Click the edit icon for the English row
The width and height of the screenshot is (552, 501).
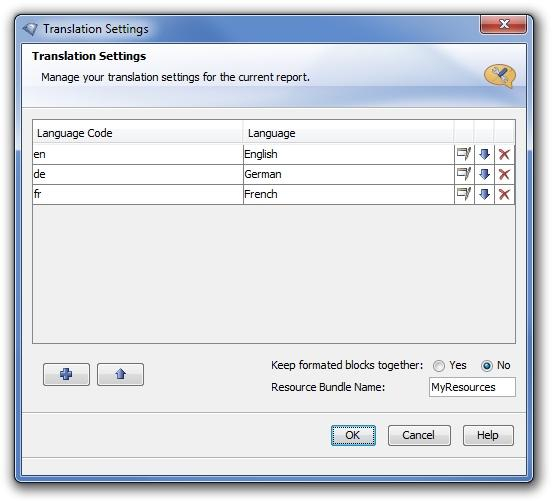pos(464,154)
